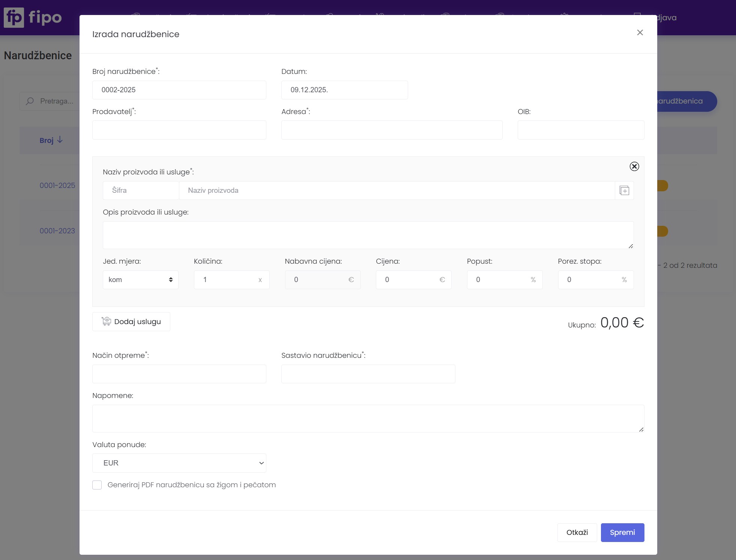This screenshot has height=560, width=736.
Task: Click the sort arrow next to Broj
Action: 60,140
